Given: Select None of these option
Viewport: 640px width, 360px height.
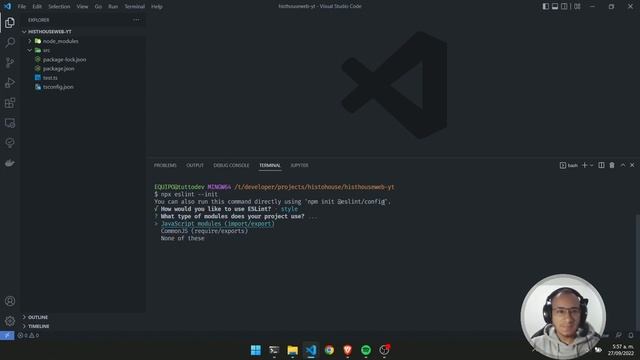Looking at the screenshot, I should [x=182, y=238].
